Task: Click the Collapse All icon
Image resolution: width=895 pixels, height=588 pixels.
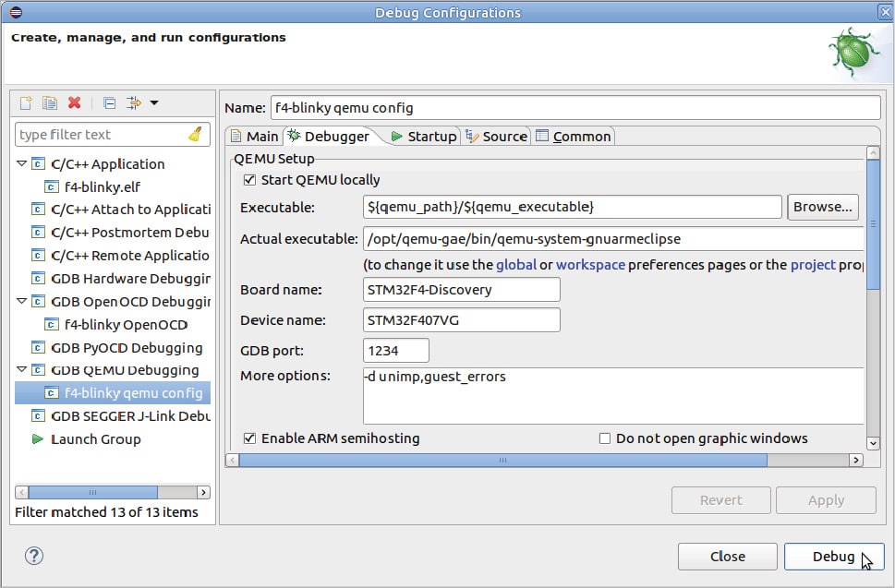Action: (x=109, y=102)
